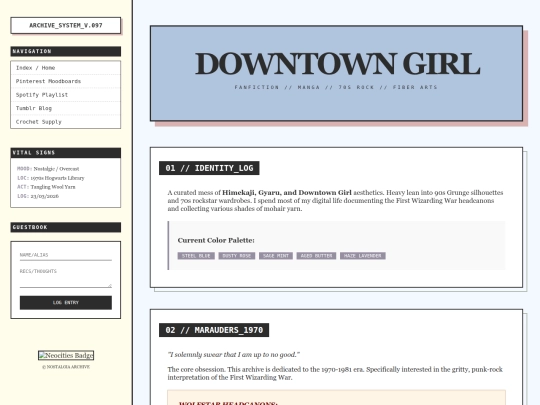Click the MOOD: Nostalgic / Overcast line
540x405 pixels.
(48, 169)
